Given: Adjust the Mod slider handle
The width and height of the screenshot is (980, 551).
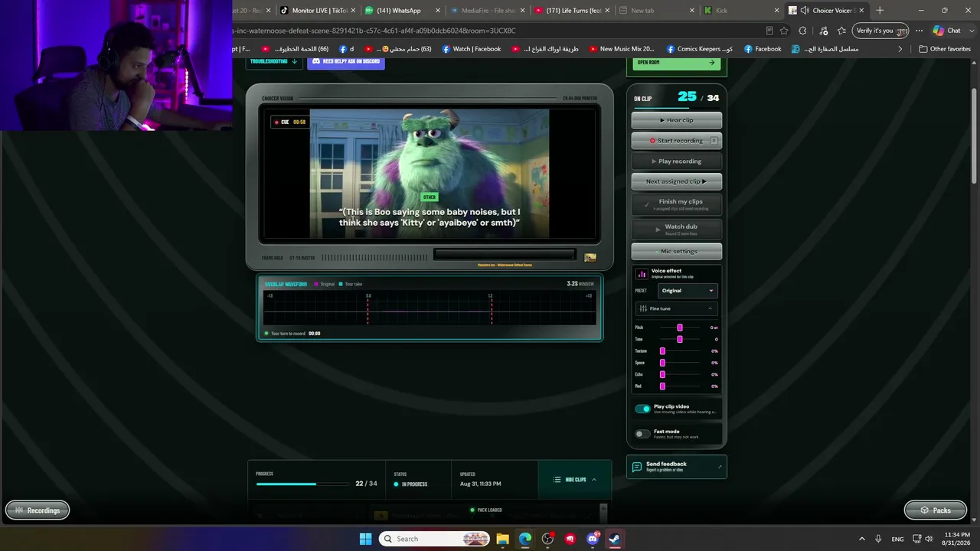Looking at the screenshot, I should pos(662,386).
